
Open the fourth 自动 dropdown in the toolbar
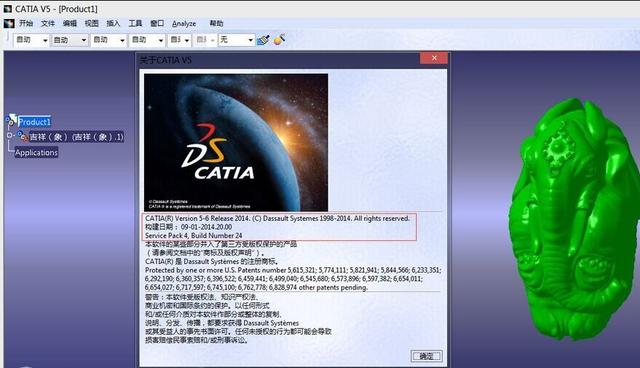[x=147, y=40]
